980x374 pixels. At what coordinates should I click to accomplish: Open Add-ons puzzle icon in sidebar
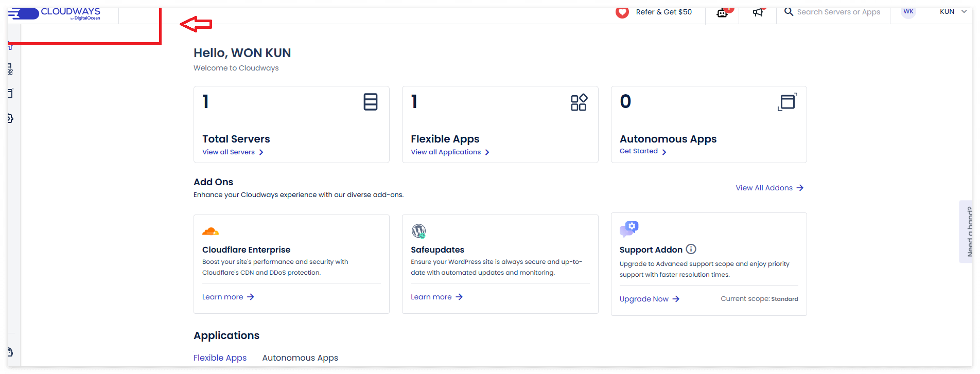(x=10, y=118)
